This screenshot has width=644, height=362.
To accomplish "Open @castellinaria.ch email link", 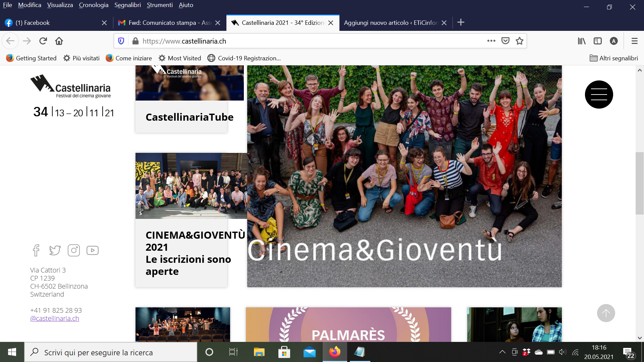I will tap(55, 318).
